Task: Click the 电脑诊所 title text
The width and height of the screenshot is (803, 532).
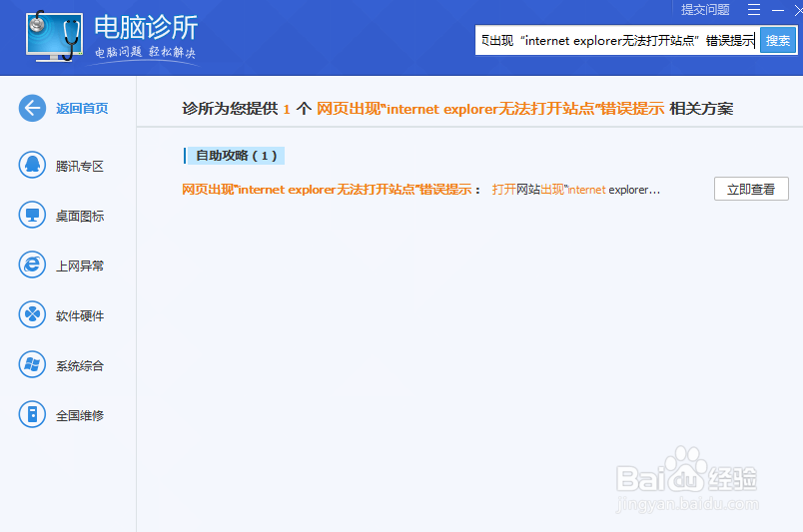Action: (146, 27)
